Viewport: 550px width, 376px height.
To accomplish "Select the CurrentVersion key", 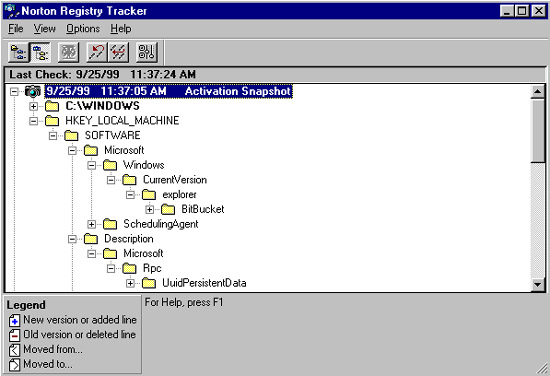I will tap(175, 180).
